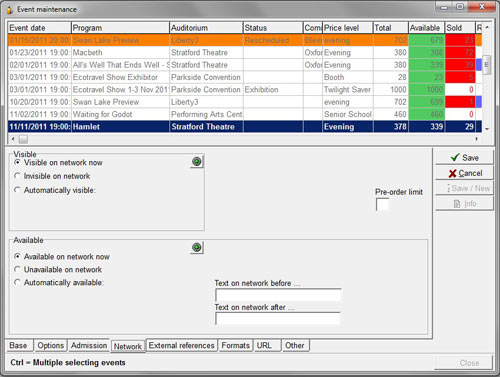Open the Formats tab

click(x=236, y=345)
